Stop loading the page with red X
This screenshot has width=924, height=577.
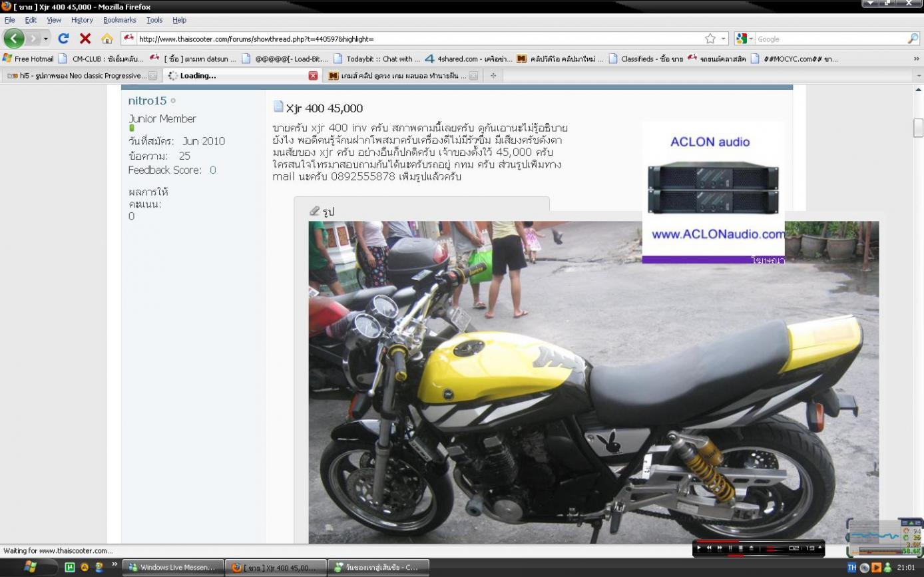[x=85, y=39]
